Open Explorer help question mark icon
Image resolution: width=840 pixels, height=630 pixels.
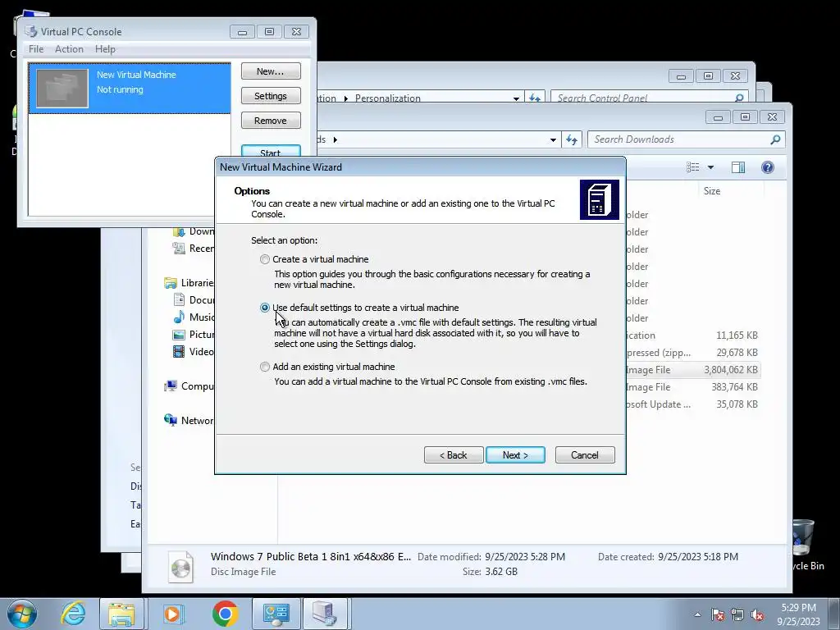click(767, 167)
